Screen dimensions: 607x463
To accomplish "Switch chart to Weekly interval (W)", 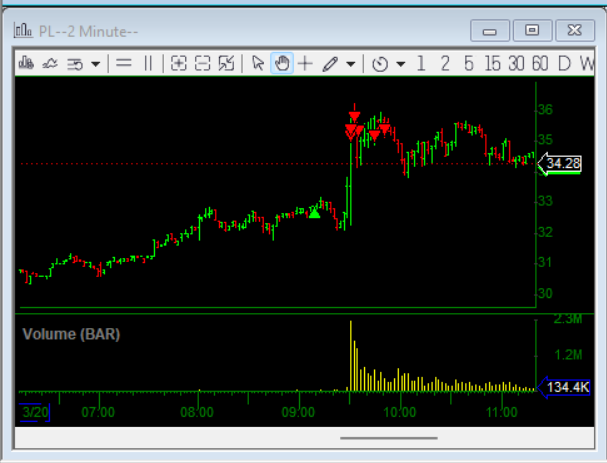I will [587, 63].
